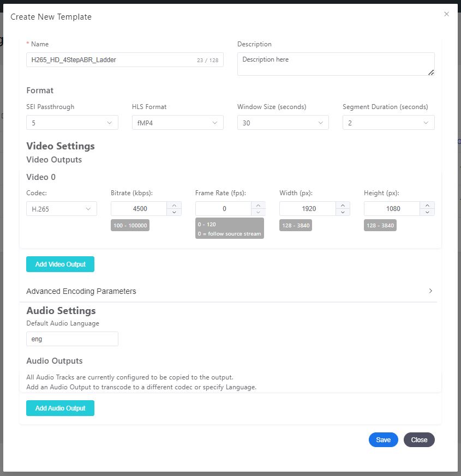
Task: Focus the Default Audio Language field
Action: point(72,339)
